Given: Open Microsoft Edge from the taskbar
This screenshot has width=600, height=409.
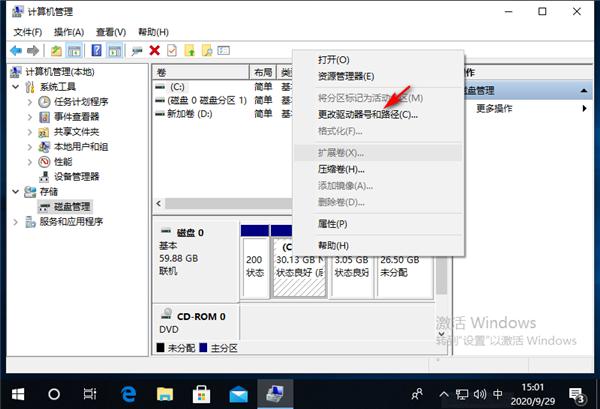Looking at the screenshot, I should [129, 394].
